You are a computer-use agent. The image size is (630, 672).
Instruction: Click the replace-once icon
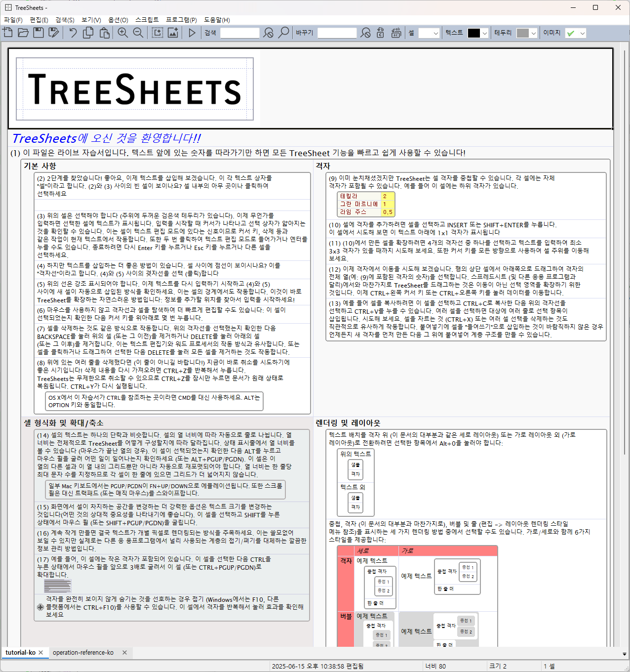pos(380,33)
